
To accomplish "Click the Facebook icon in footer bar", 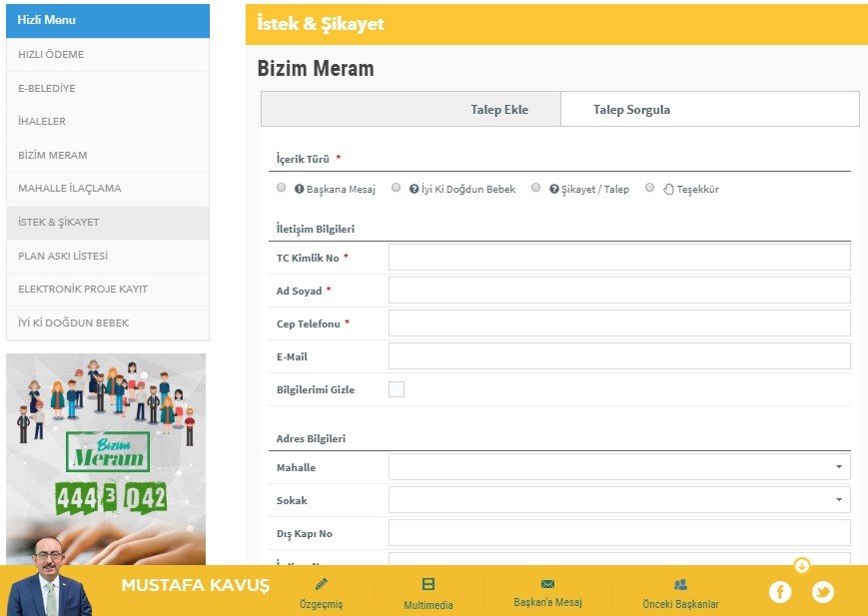I will coord(780,592).
